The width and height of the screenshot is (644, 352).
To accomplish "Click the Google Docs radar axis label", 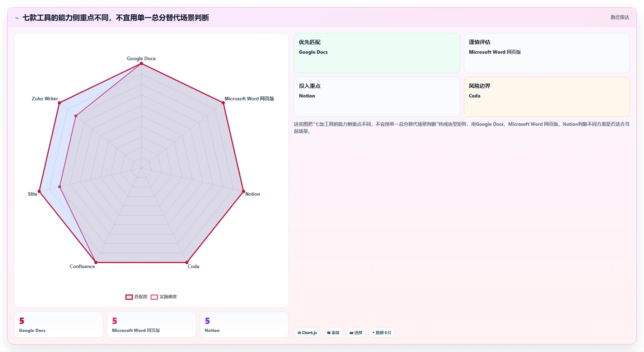I will 141,58.
